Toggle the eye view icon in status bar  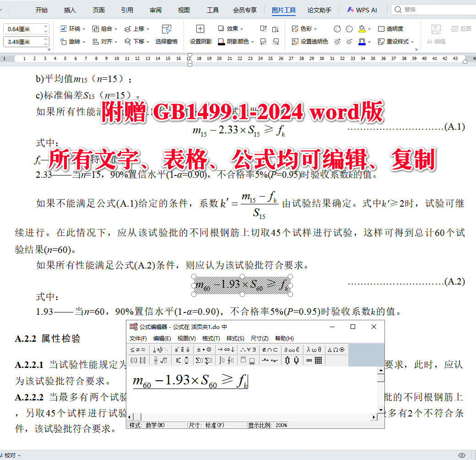462,455
